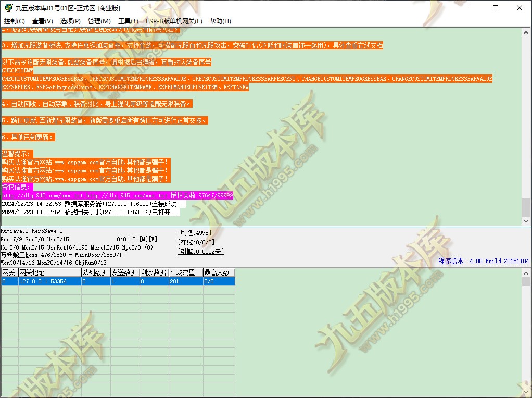This screenshot has width=532, height=398.
Task: Click the 0:0:18 [M][F] timer text
Action: point(137,239)
